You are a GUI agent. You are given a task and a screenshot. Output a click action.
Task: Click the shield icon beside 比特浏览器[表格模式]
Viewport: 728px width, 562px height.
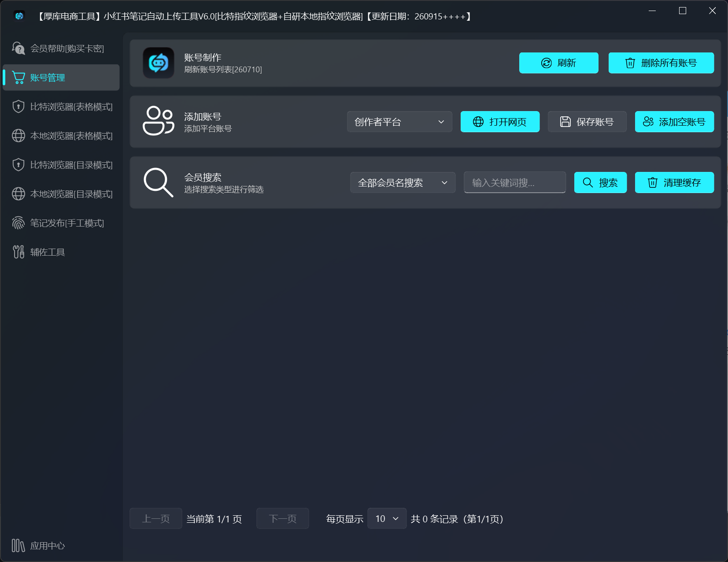point(18,107)
